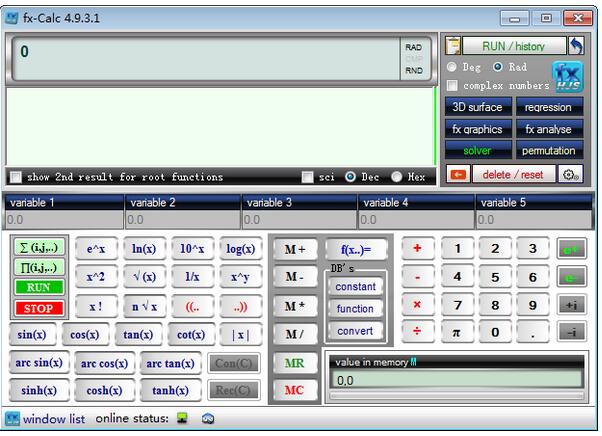
Task: Open the permutation module
Action: point(549,150)
